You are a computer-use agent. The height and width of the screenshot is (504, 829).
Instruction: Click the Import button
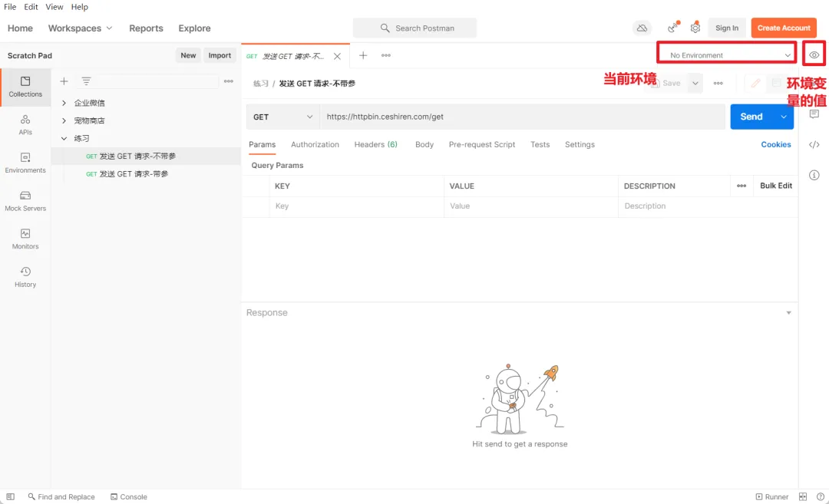point(220,55)
